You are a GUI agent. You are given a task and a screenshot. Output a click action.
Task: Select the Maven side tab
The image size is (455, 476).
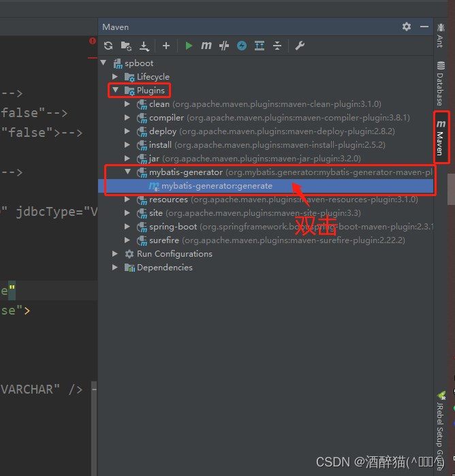[441, 138]
